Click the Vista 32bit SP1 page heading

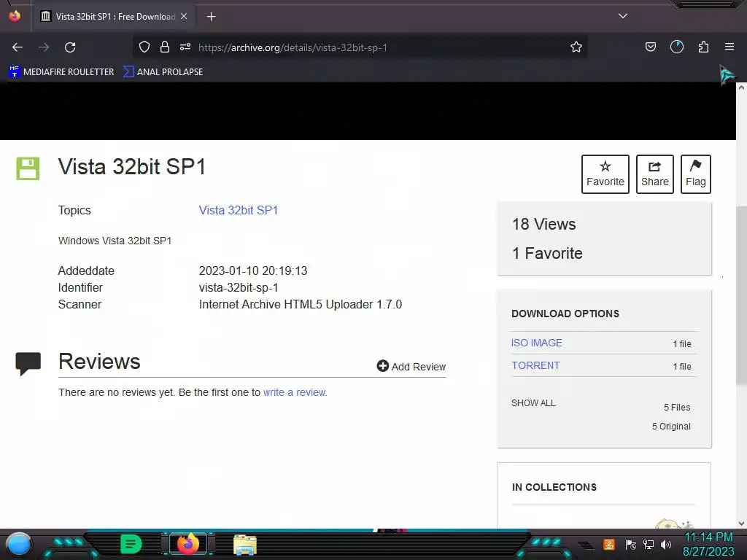132,167
